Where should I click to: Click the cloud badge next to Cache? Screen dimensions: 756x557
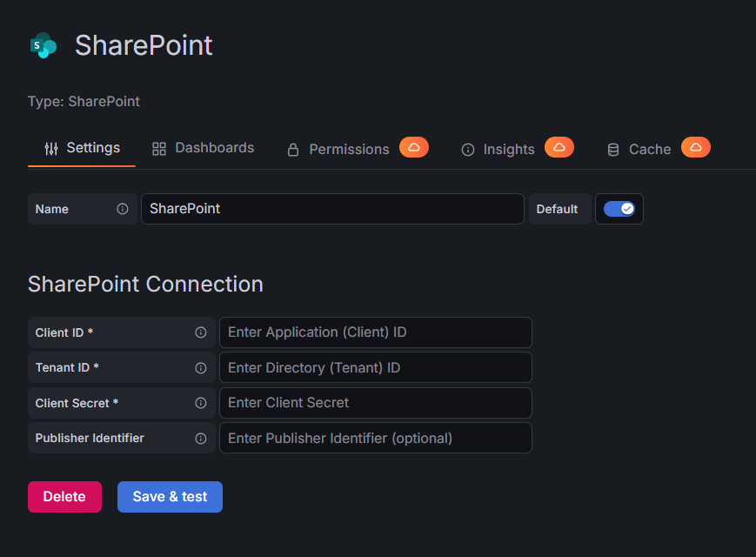(x=696, y=147)
